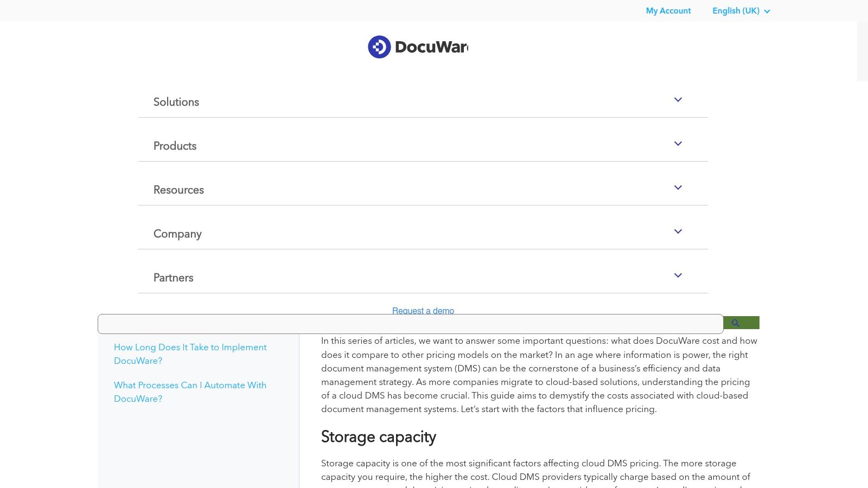The image size is (868, 488).
Task: Select the Products navigation item
Action: [x=175, y=146]
